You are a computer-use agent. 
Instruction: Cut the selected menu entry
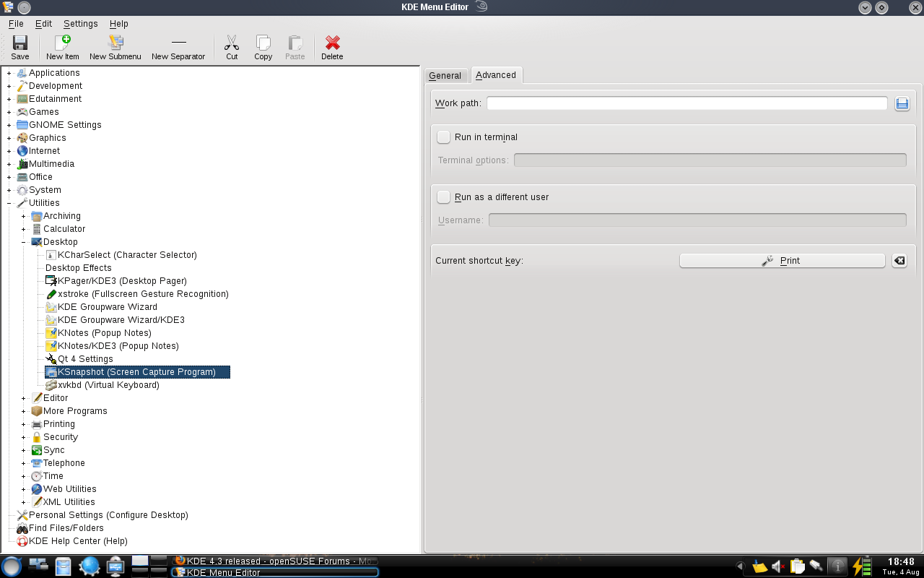[232, 48]
